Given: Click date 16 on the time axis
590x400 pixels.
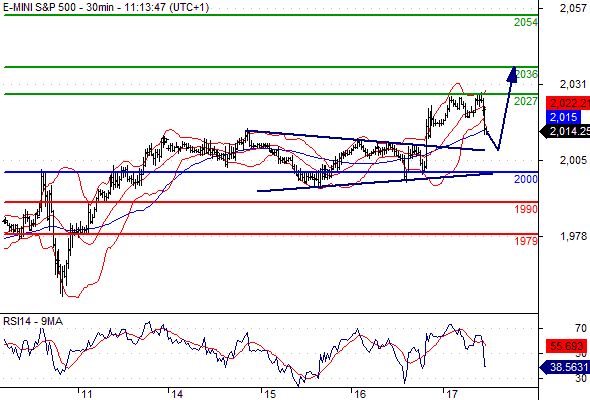Looking at the screenshot, I should point(360,394).
